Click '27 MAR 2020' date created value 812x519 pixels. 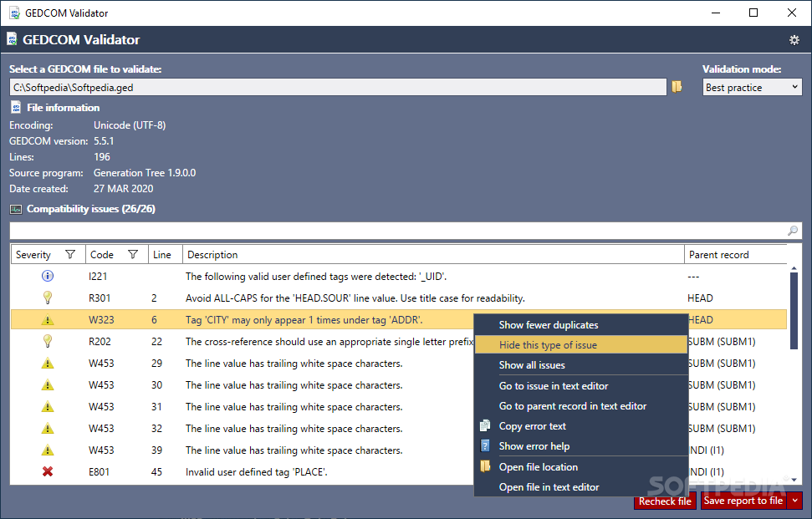tap(123, 189)
